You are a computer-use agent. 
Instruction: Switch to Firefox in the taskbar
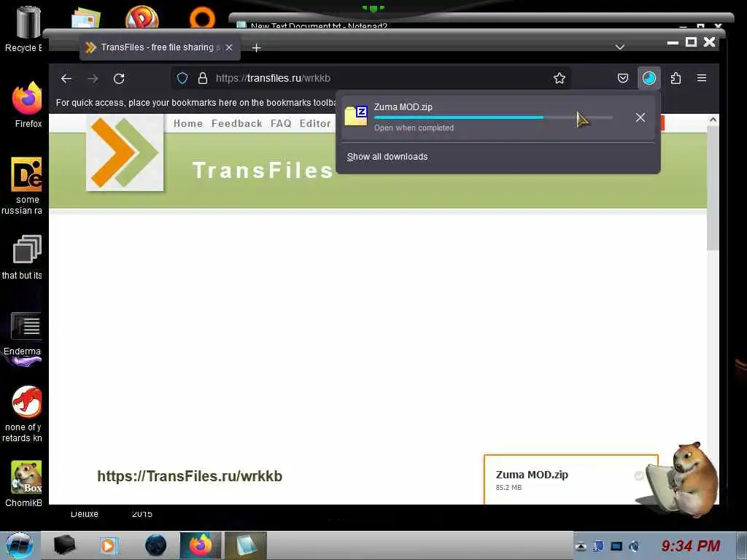(201, 545)
